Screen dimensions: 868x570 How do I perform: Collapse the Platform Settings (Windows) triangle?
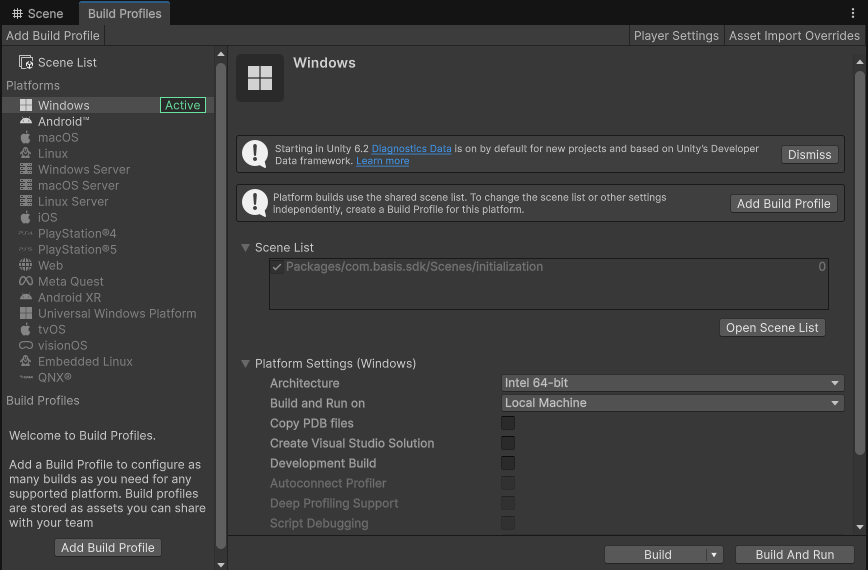tap(245, 364)
